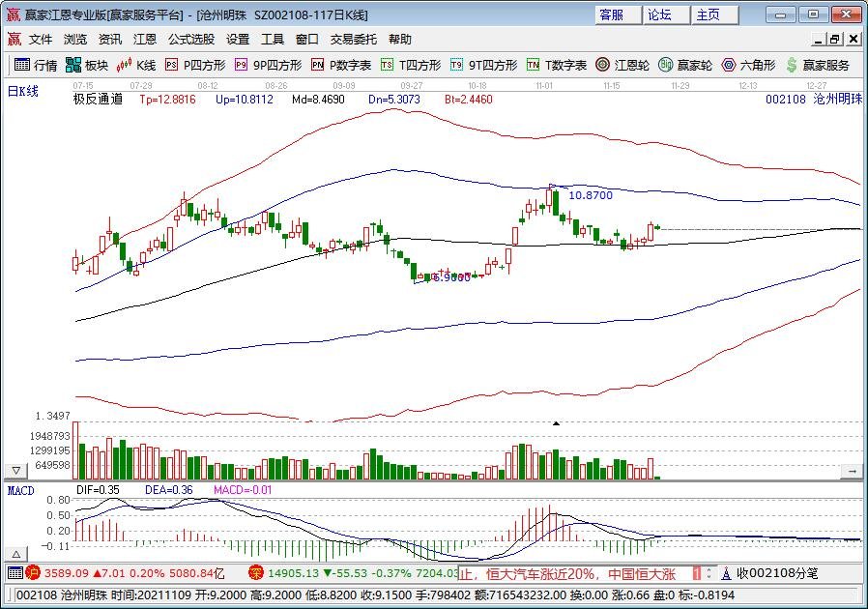Switch to the K线 candlestick chart tool

click(136, 65)
